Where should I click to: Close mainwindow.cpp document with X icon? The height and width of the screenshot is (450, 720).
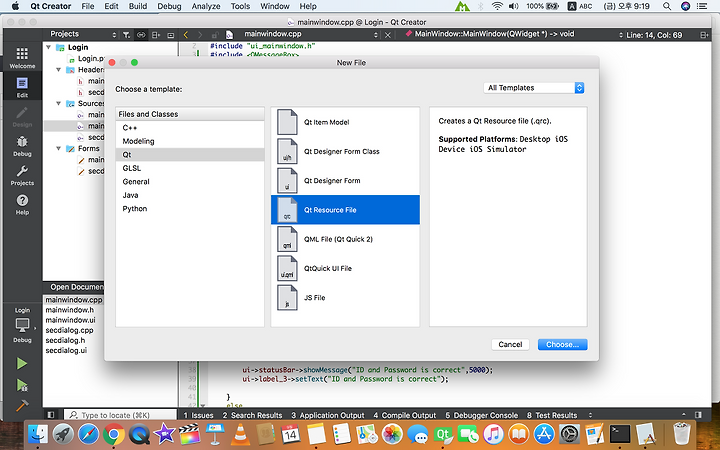click(x=388, y=35)
